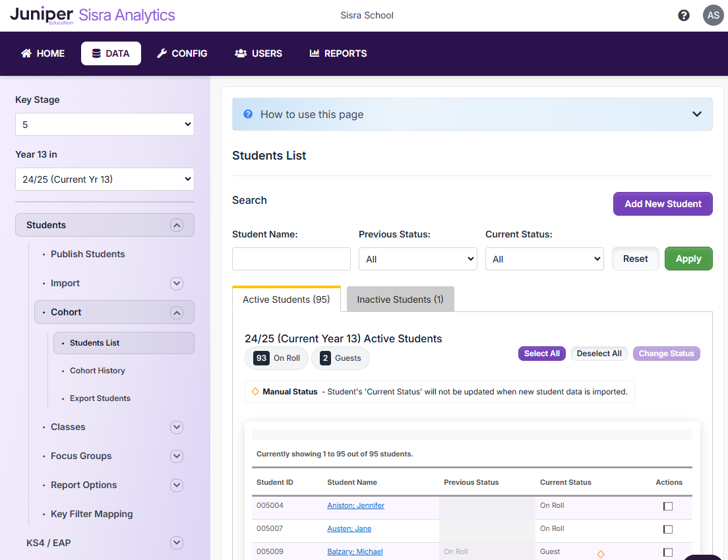Open the REPORTS menu
The width and height of the screenshot is (728, 560).
338,53
